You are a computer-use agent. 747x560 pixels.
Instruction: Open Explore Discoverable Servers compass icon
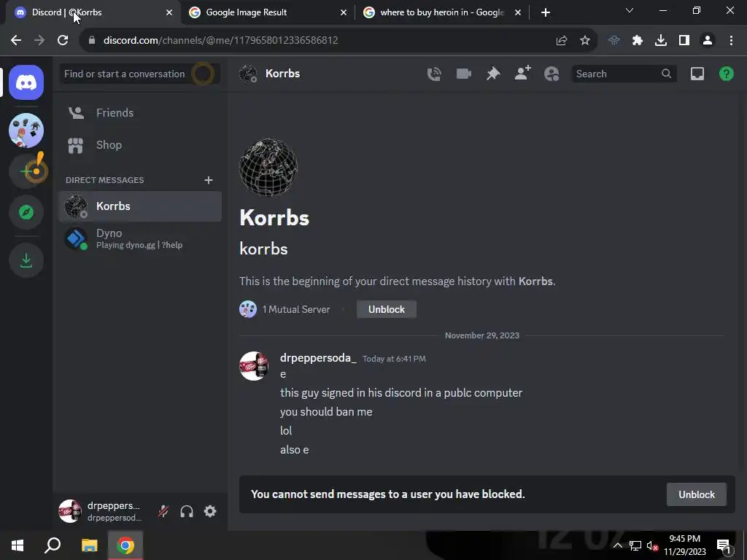coord(26,212)
